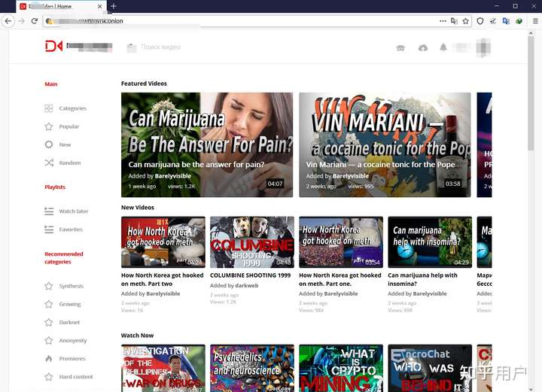Open the Psychedelics and neuroscience thumbnail
Image resolution: width=542 pixels, height=392 pixels.
coord(252,368)
